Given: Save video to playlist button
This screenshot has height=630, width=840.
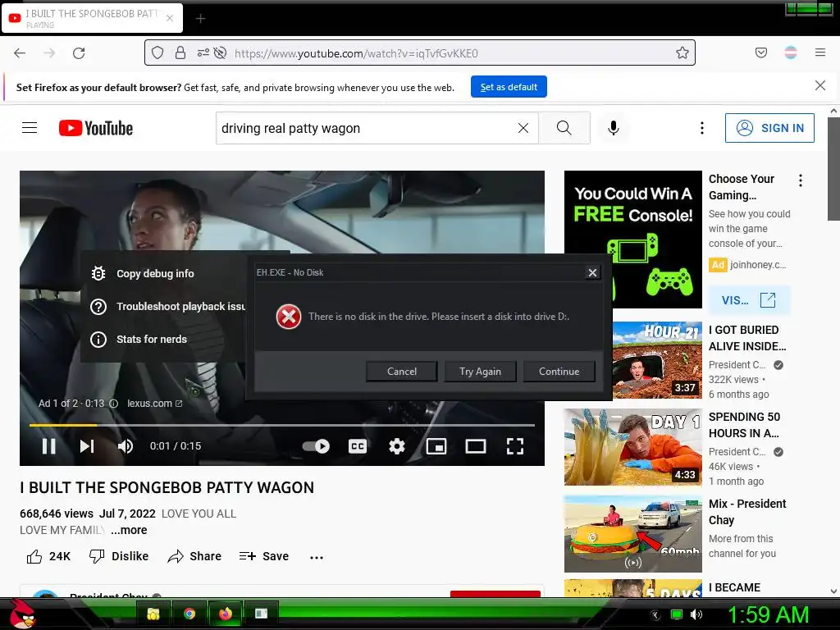Looking at the screenshot, I should (x=264, y=557).
